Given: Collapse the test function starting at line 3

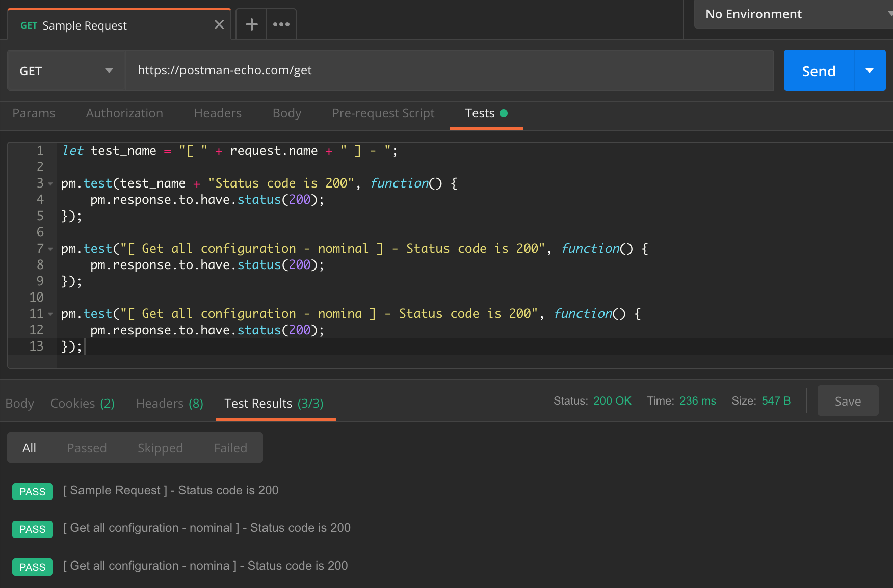Looking at the screenshot, I should 50,183.
